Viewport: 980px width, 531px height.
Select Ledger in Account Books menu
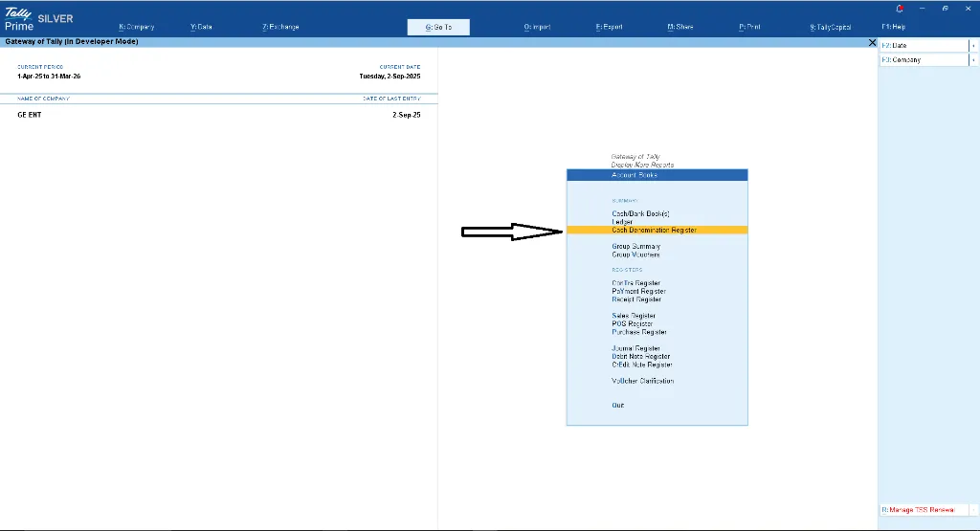pyautogui.click(x=622, y=222)
